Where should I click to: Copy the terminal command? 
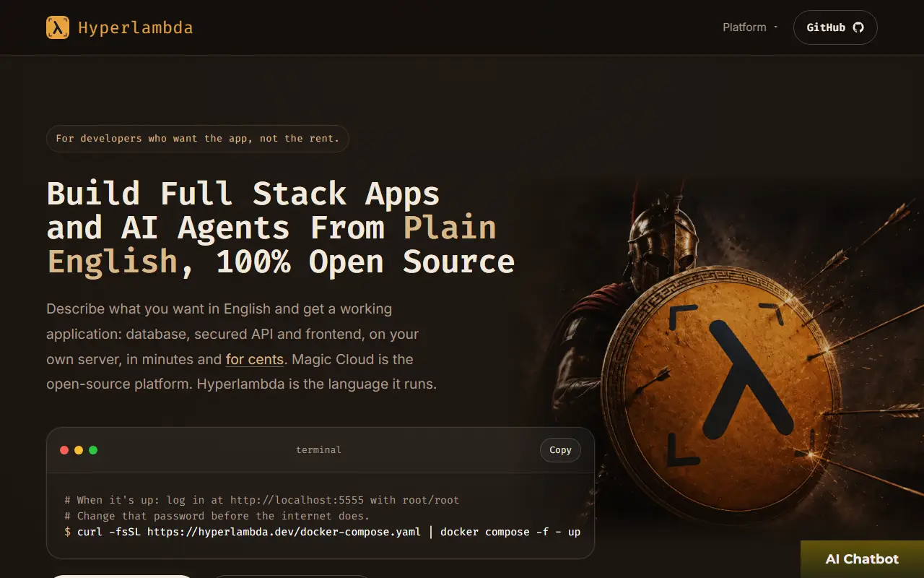(x=560, y=449)
